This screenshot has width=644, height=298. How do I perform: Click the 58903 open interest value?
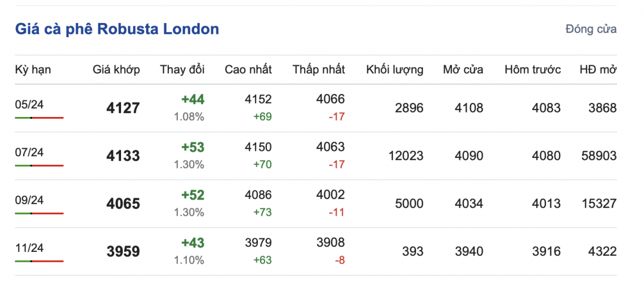pyautogui.click(x=600, y=156)
